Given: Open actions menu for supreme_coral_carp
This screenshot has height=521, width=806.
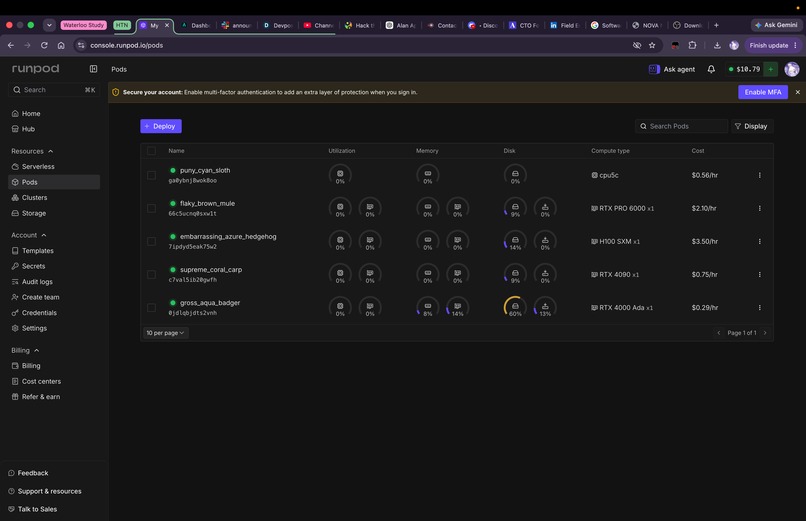Looking at the screenshot, I should click(x=759, y=274).
